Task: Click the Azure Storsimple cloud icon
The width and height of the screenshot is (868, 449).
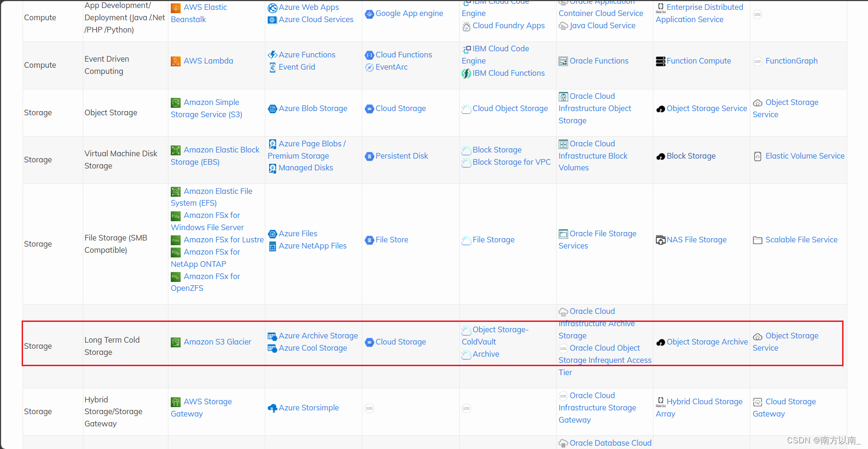Action: tap(272, 408)
